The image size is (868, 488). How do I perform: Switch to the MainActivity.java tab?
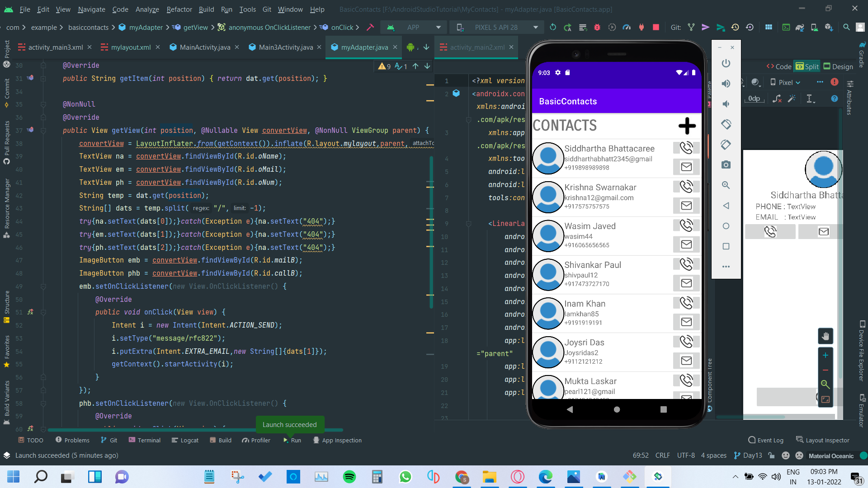[x=204, y=47]
